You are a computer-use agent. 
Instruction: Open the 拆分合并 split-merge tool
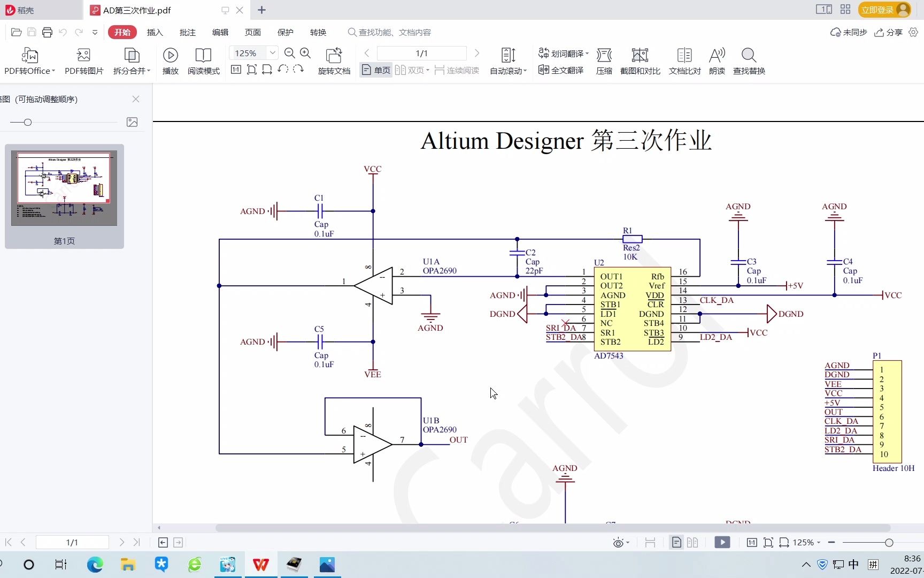[132, 61]
